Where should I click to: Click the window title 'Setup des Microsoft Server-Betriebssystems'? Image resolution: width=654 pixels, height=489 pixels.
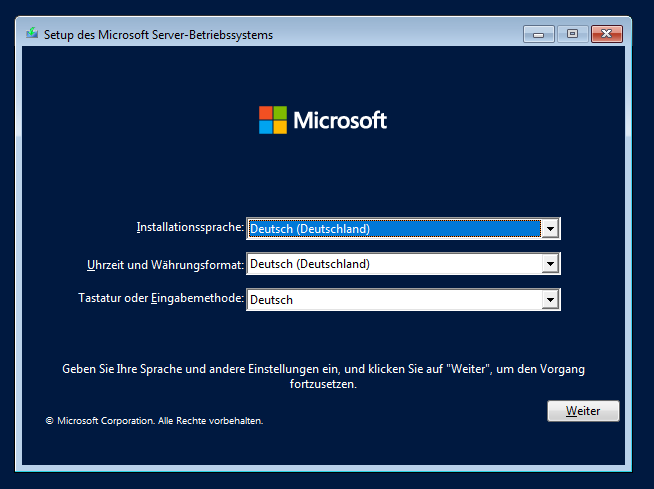[x=158, y=35]
